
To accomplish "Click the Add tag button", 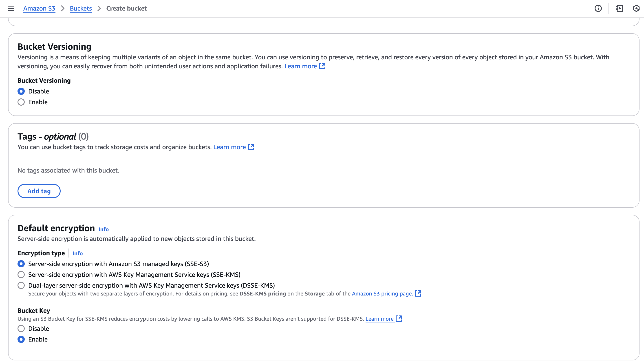I will 39,191.
